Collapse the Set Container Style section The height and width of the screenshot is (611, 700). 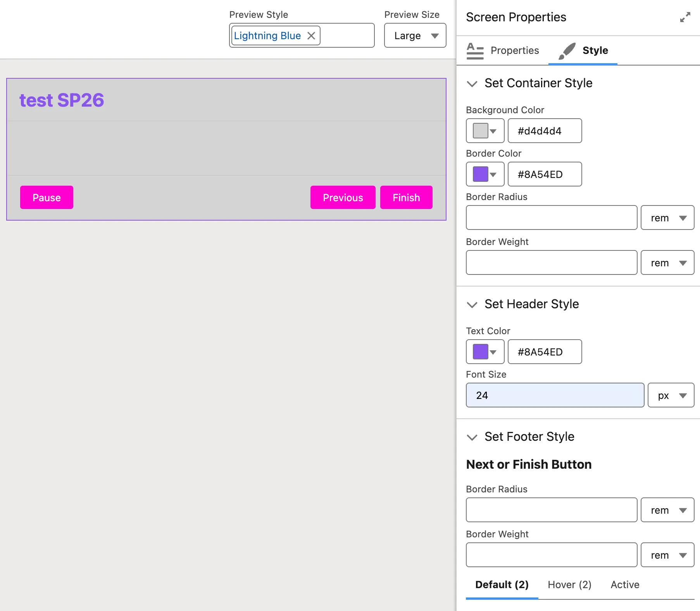[x=472, y=84]
